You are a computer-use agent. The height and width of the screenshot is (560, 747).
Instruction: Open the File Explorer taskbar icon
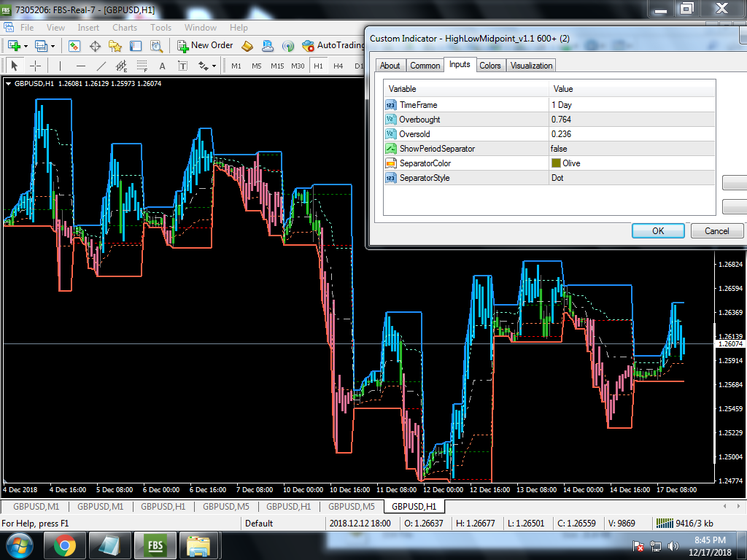(x=198, y=545)
